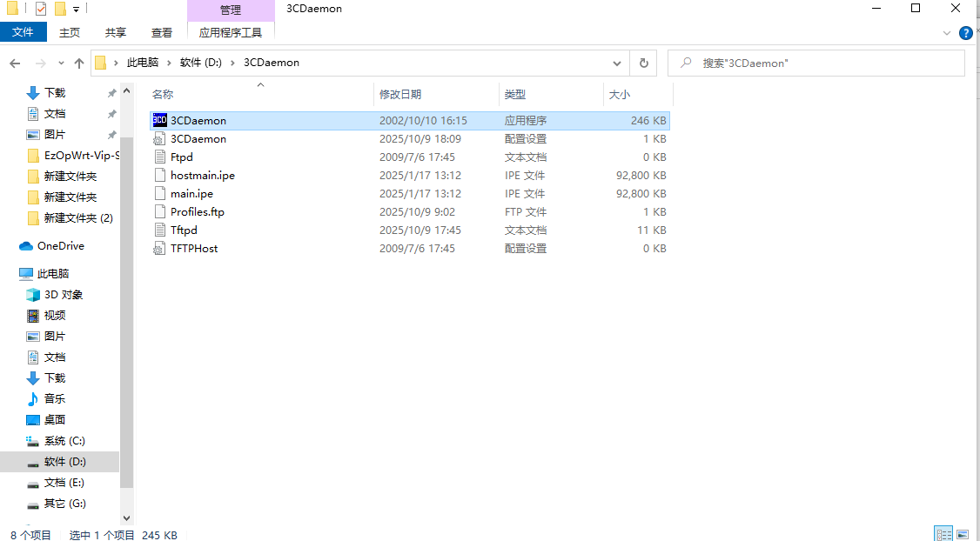Viewport: 980px width, 541px height.
Task: Click the Tftpd text document icon
Action: click(160, 230)
